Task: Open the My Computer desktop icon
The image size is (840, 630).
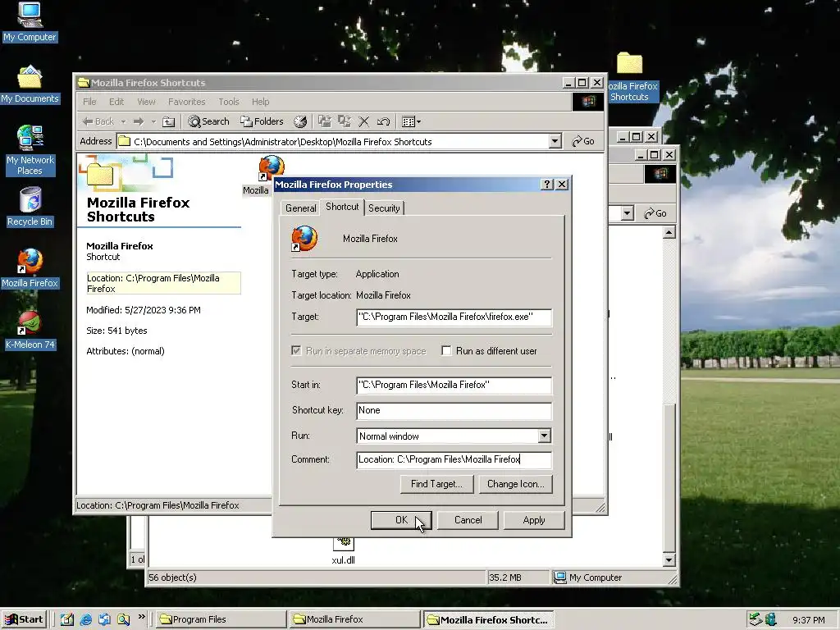Action: coord(30,22)
